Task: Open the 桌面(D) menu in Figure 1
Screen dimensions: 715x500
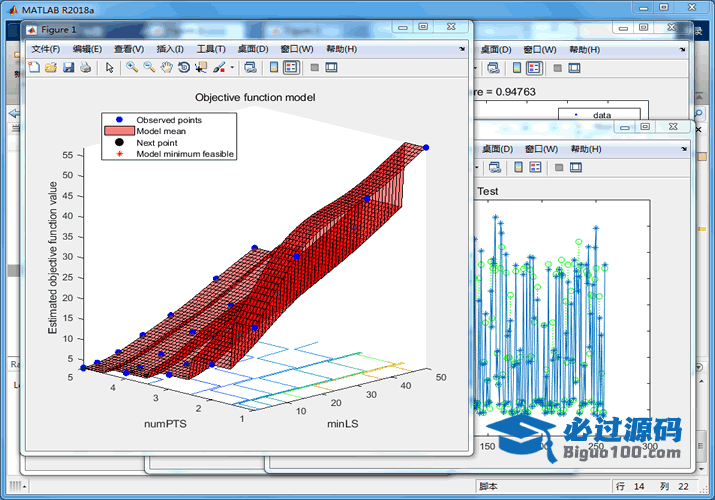Action: pos(253,49)
